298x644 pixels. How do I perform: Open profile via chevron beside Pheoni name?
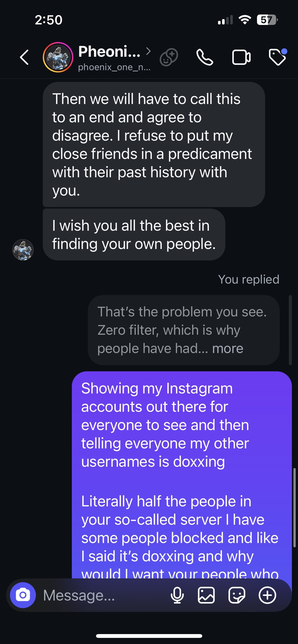click(148, 51)
